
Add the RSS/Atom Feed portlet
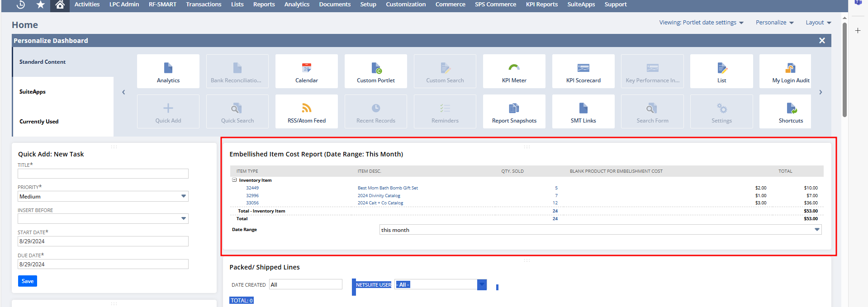[306, 112]
